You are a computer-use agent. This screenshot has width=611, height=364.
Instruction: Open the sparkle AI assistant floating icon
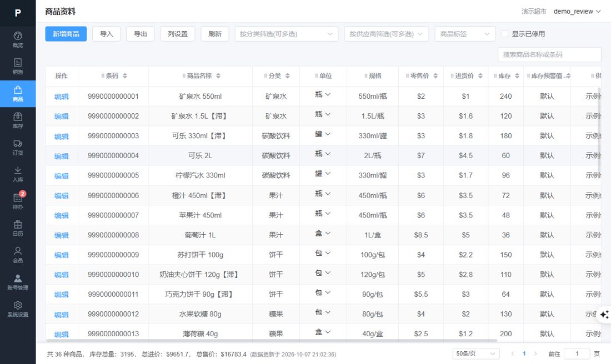[604, 314]
